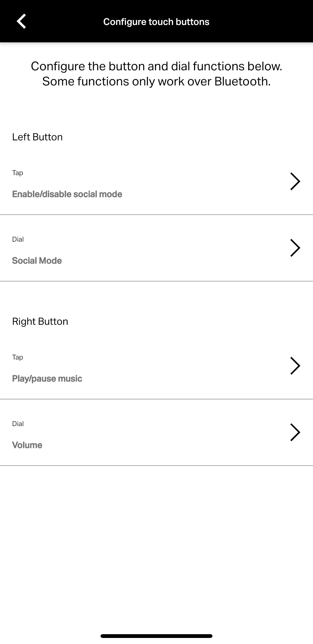
Task: Open the Right Button tap options chevron
Action: (x=295, y=366)
